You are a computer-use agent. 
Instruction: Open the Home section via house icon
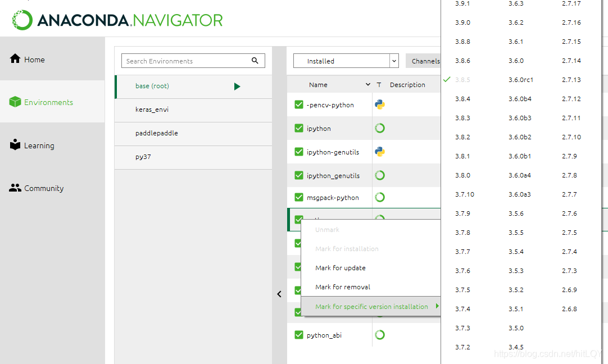pos(15,58)
